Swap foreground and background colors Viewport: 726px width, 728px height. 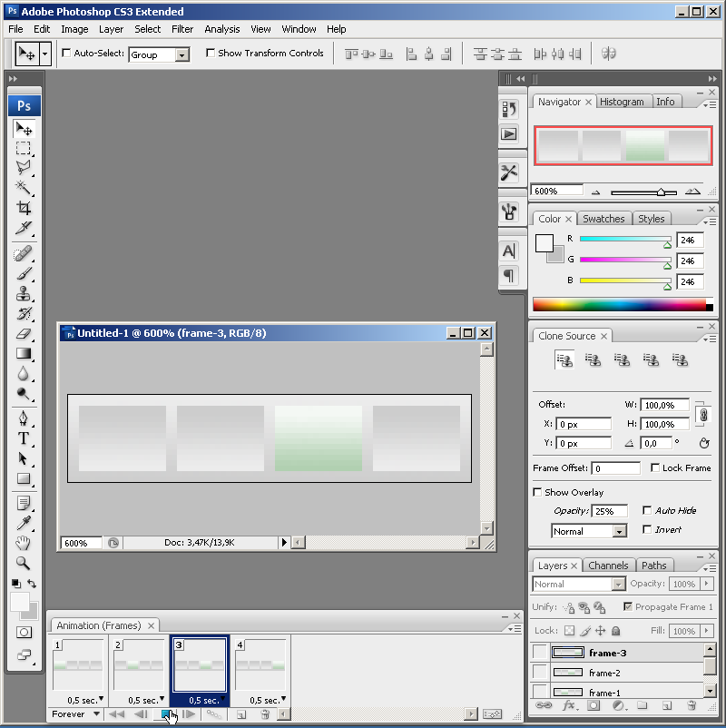click(32, 583)
